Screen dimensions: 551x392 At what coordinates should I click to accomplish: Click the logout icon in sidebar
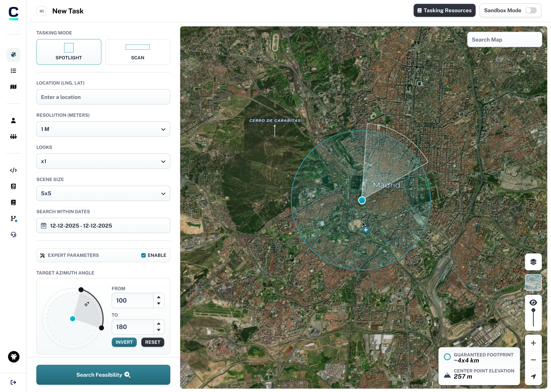(13, 382)
